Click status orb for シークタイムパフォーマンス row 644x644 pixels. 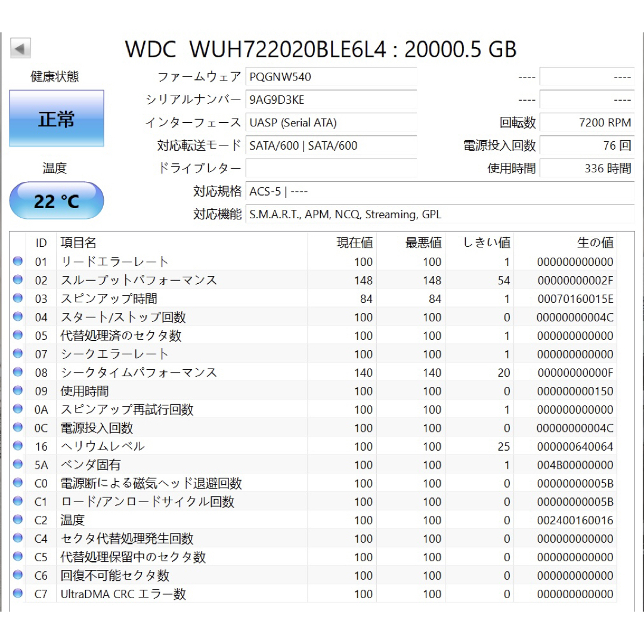(18, 372)
